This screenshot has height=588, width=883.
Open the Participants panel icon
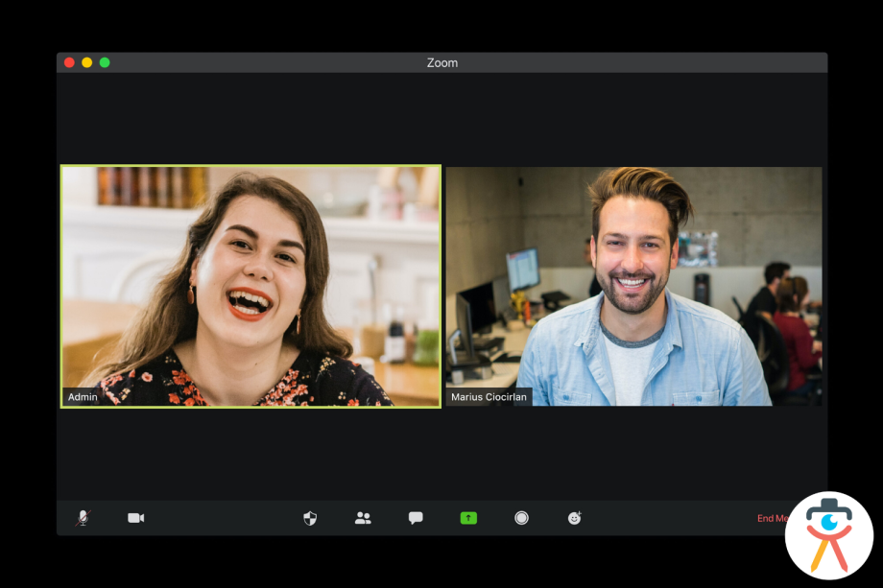[363, 518]
